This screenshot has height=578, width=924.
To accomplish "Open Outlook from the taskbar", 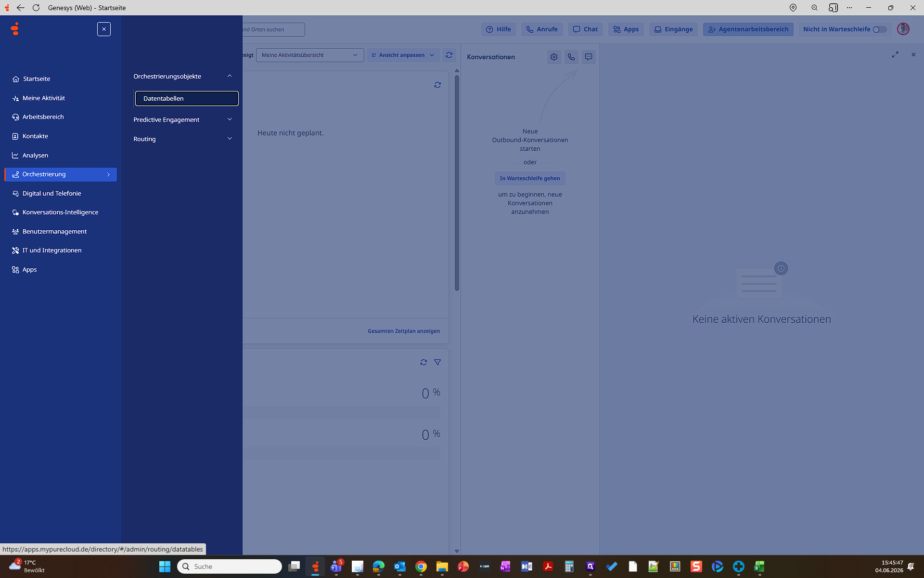I will click(x=400, y=566).
